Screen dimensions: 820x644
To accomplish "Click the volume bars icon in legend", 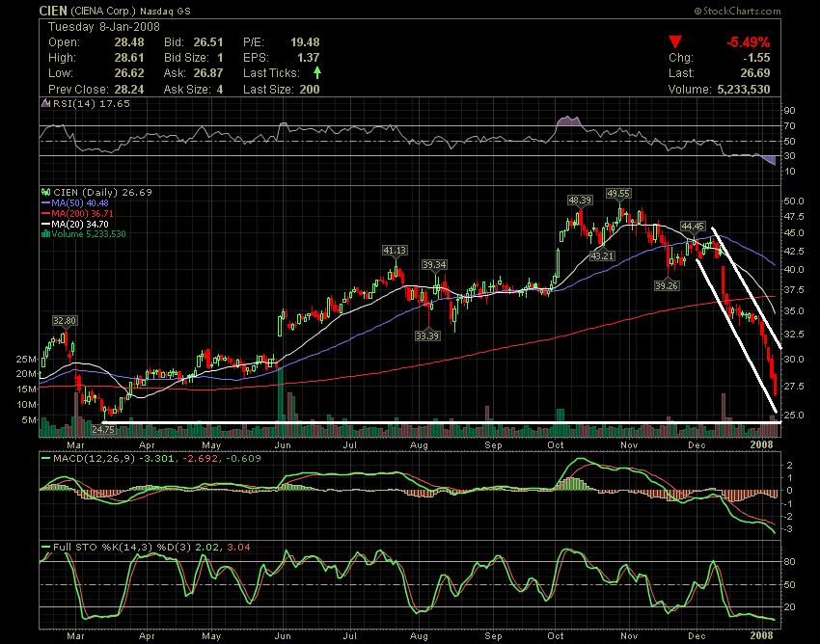I will pyautogui.click(x=45, y=234).
